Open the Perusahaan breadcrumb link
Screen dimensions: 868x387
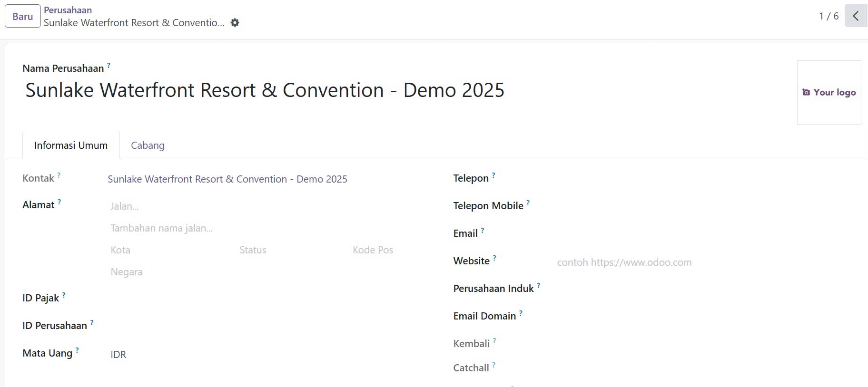pos(68,10)
